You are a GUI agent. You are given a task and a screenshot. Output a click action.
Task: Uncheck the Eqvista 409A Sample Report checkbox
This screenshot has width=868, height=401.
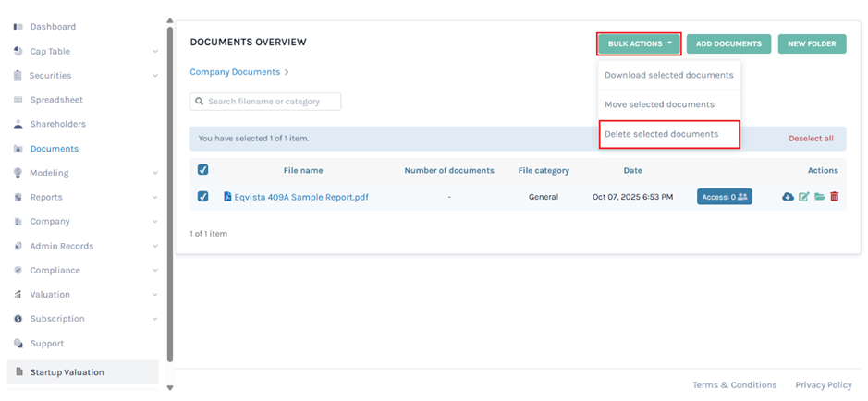tap(203, 197)
